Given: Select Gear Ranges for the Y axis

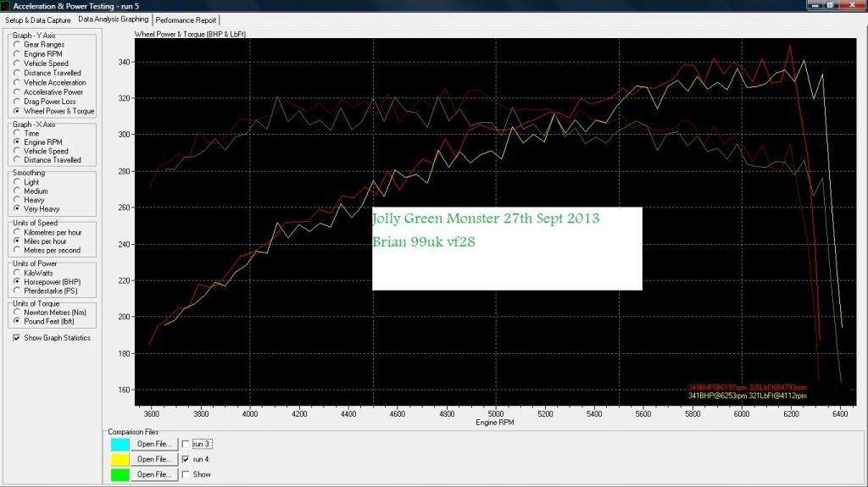Looking at the screenshot, I should coord(17,45).
